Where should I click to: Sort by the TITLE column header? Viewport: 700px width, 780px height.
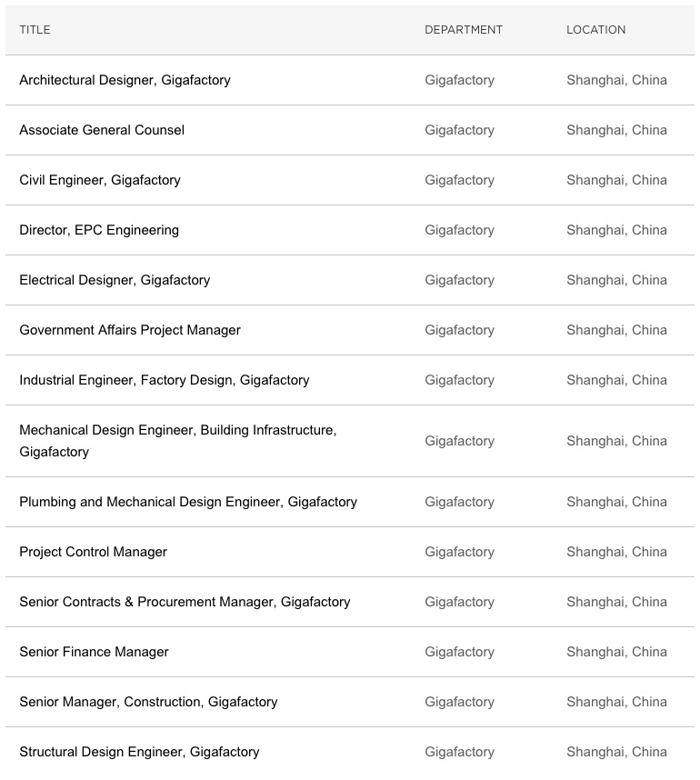35,30
